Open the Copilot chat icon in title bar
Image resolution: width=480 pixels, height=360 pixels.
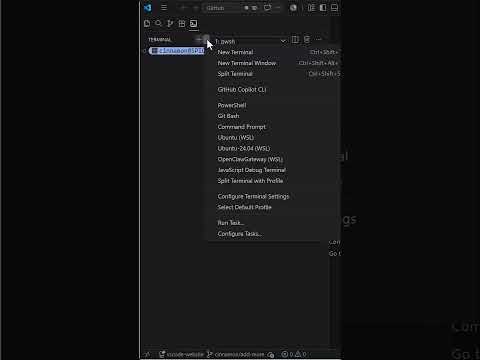267,7
